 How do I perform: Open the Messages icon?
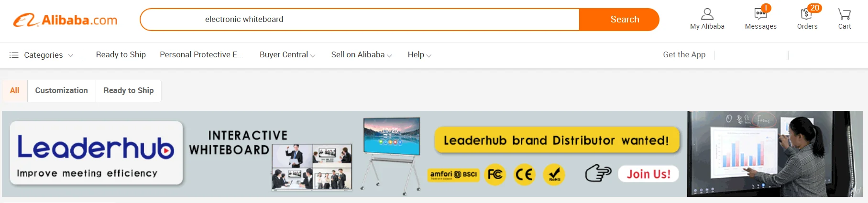click(760, 14)
